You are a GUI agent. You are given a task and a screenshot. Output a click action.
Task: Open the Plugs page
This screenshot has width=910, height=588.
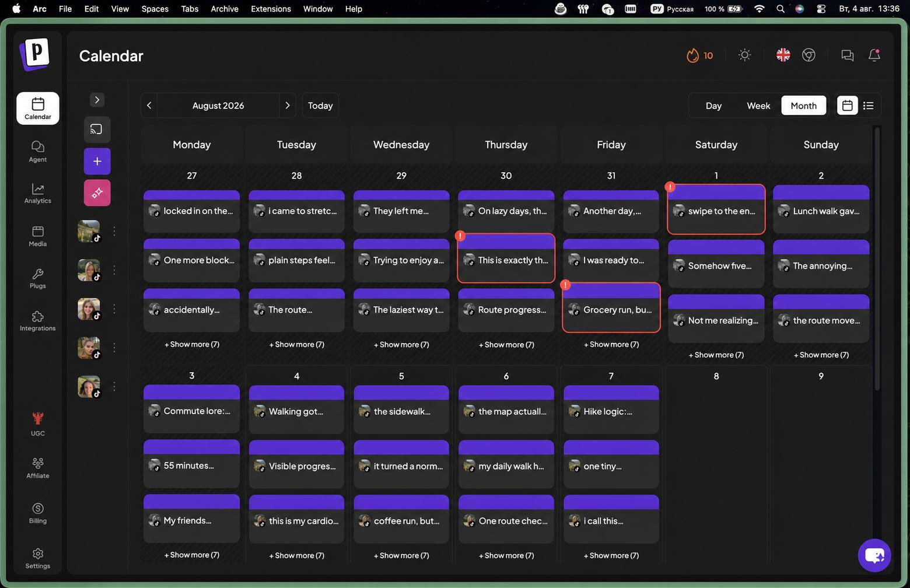(37, 278)
